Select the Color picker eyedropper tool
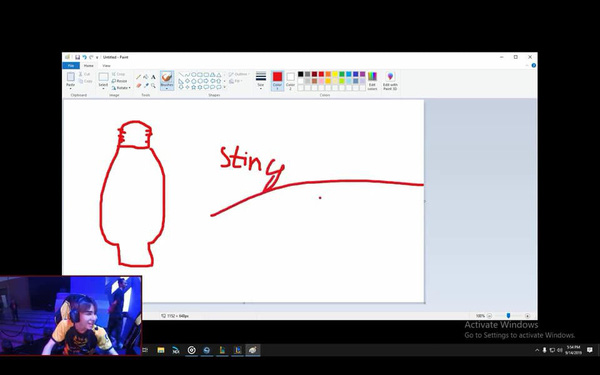Screen dimensions: 600x375 coord(146,85)
